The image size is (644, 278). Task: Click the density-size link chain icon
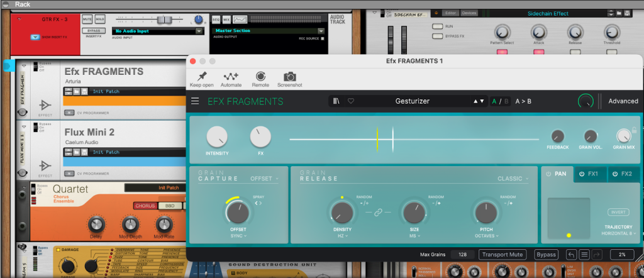[x=378, y=214]
